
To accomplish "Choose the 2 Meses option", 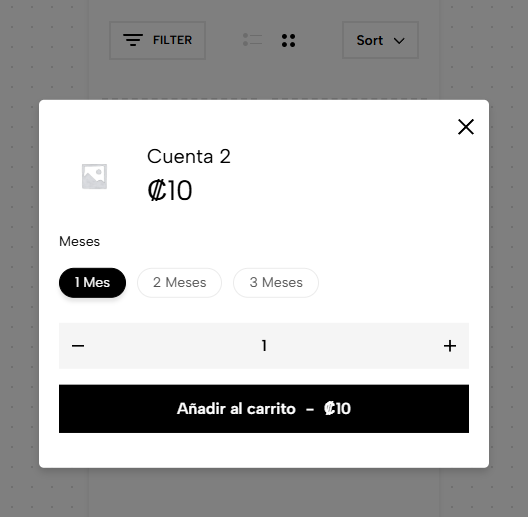I will pyautogui.click(x=179, y=283).
